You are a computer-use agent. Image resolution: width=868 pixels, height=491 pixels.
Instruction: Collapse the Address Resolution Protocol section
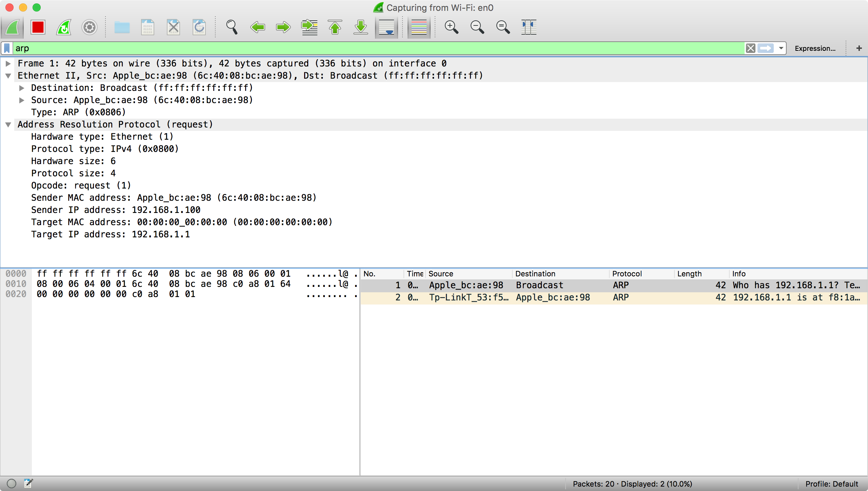click(8, 124)
